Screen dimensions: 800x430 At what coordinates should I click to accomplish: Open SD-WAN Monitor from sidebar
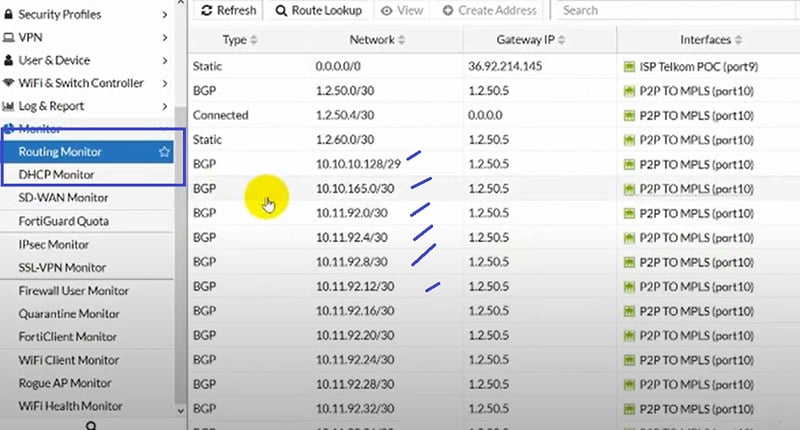(63, 198)
